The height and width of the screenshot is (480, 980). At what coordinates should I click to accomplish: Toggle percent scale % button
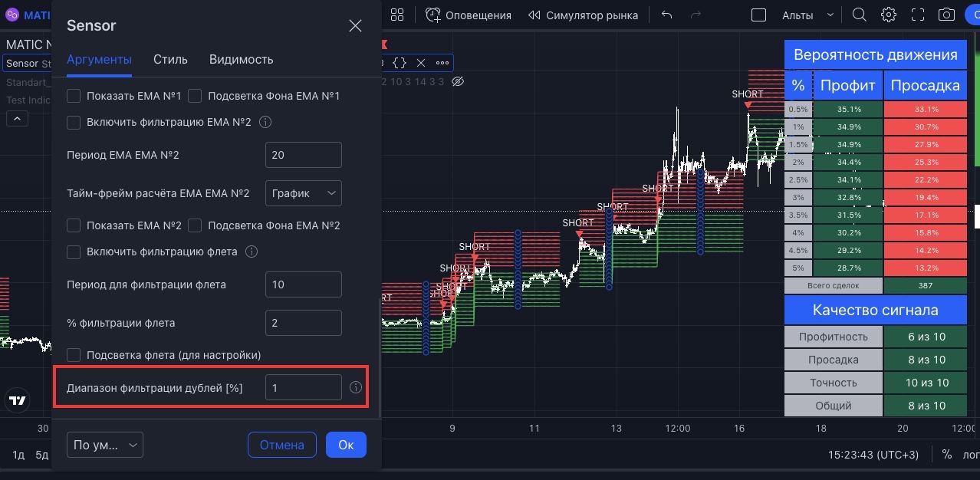[947, 455]
